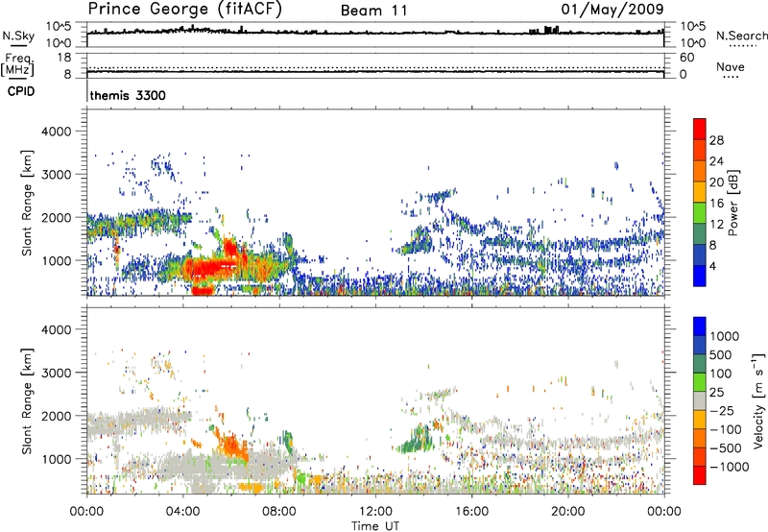
Task: Click the date '01/May/2009'
Action: click(612, 9)
